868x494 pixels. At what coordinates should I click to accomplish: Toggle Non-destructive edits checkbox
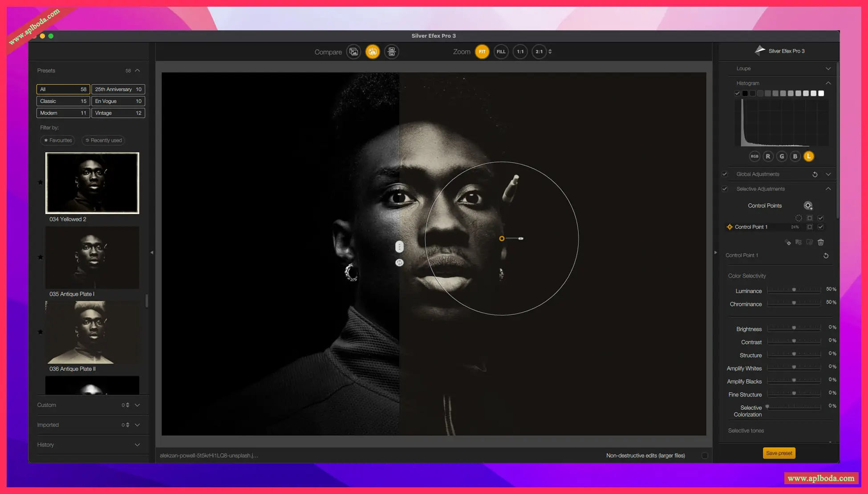[x=705, y=455]
